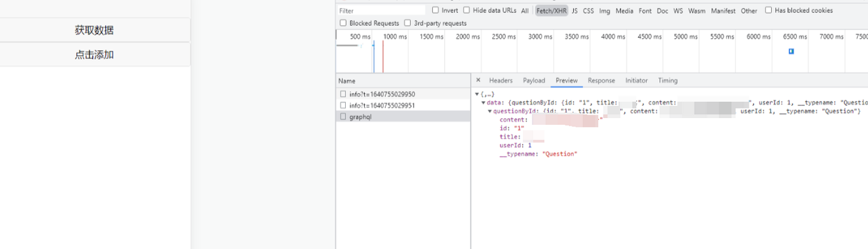Click the 1000 ms timeline label

[x=395, y=37]
